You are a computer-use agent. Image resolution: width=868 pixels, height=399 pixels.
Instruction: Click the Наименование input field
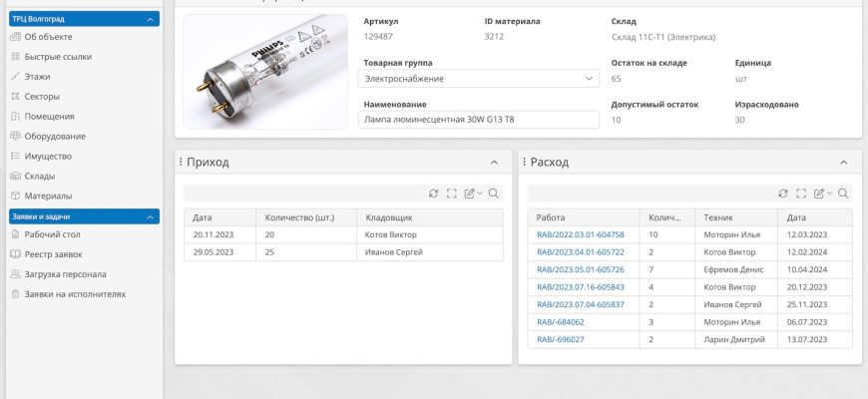click(478, 120)
